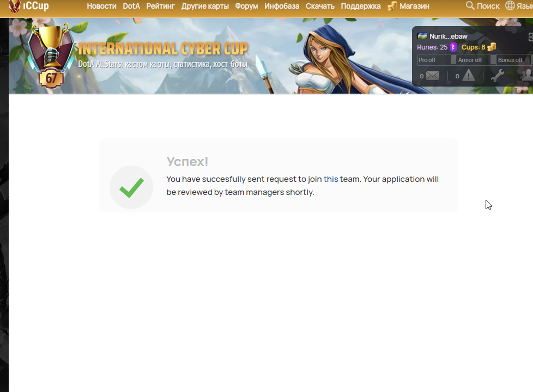The width and height of the screenshot is (533, 392).
Task: Click the country flag next to Nurik...ebaw
Action: [x=422, y=36]
